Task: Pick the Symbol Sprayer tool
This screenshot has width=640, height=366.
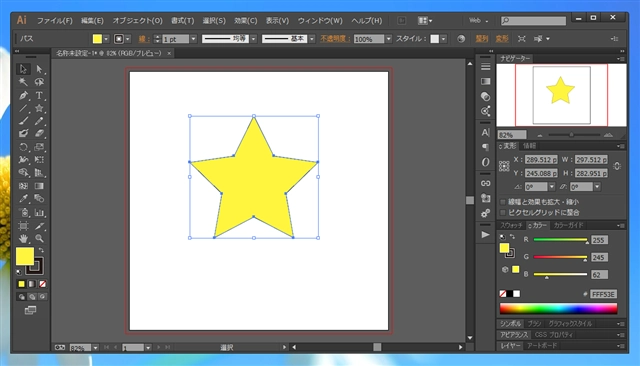Action: click(23, 213)
